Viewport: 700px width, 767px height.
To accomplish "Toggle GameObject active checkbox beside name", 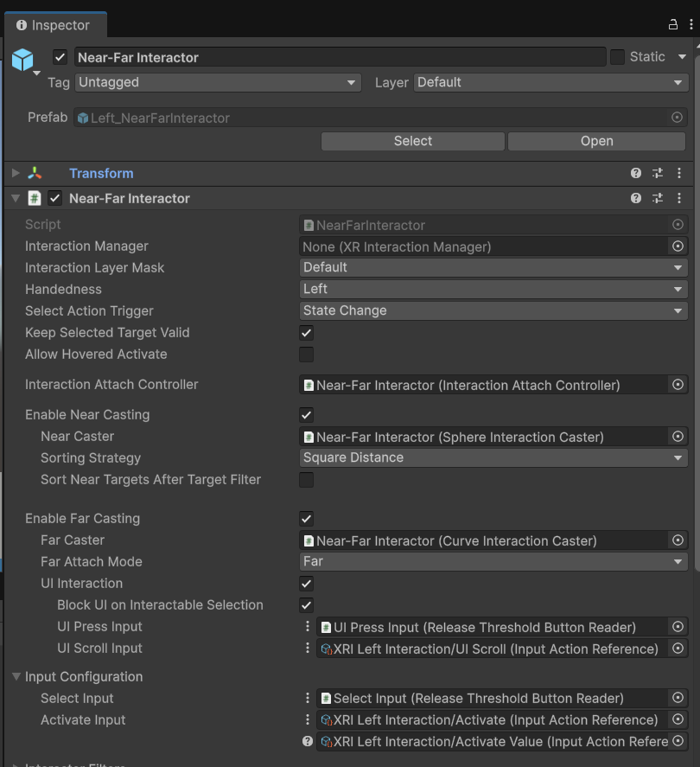I will click(x=60, y=57).
